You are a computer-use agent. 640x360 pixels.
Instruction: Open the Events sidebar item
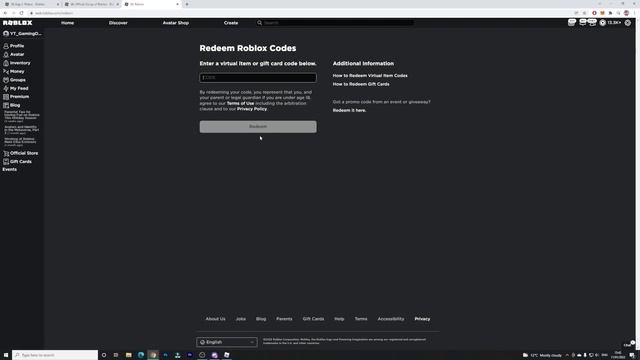point(10,169)
